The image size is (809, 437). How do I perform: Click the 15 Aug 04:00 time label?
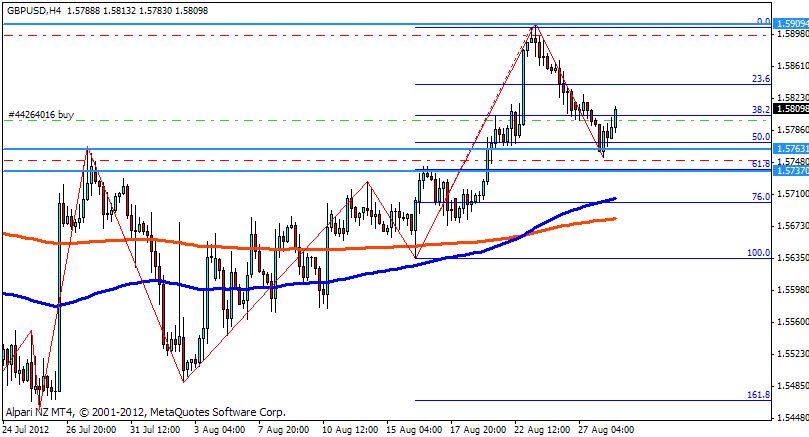tap(414, 429)
